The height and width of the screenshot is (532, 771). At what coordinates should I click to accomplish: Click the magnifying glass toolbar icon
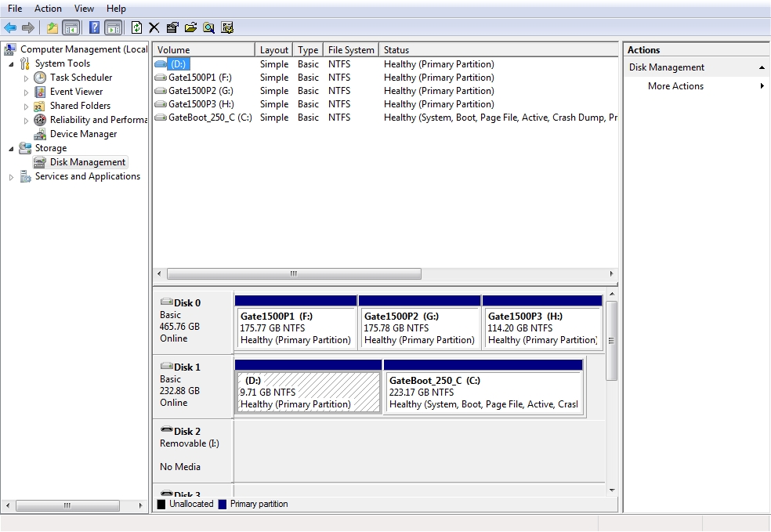[208, 27]
